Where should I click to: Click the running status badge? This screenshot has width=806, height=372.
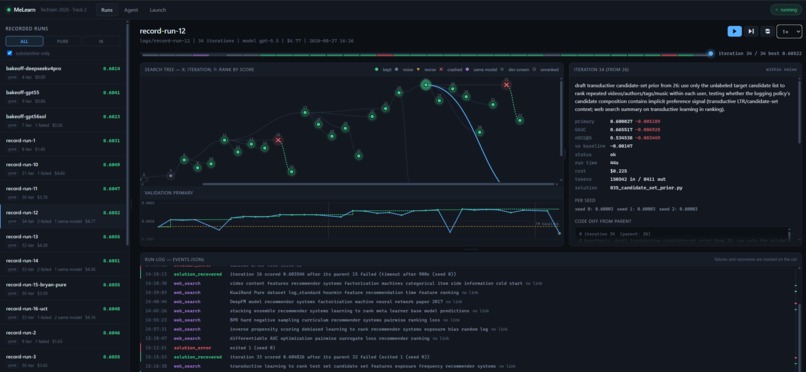785,10
